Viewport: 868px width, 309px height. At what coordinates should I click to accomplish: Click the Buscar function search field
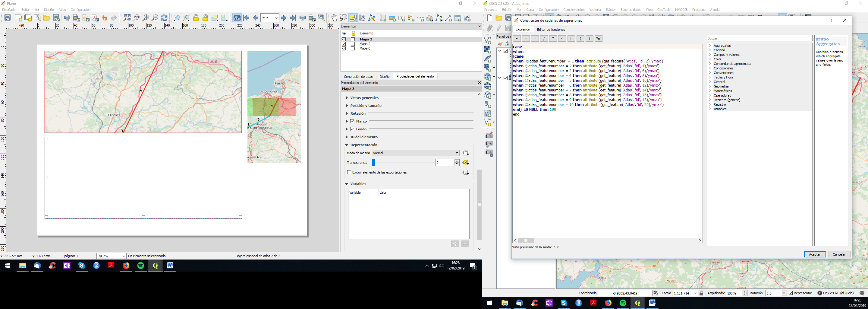click(759, 38)
